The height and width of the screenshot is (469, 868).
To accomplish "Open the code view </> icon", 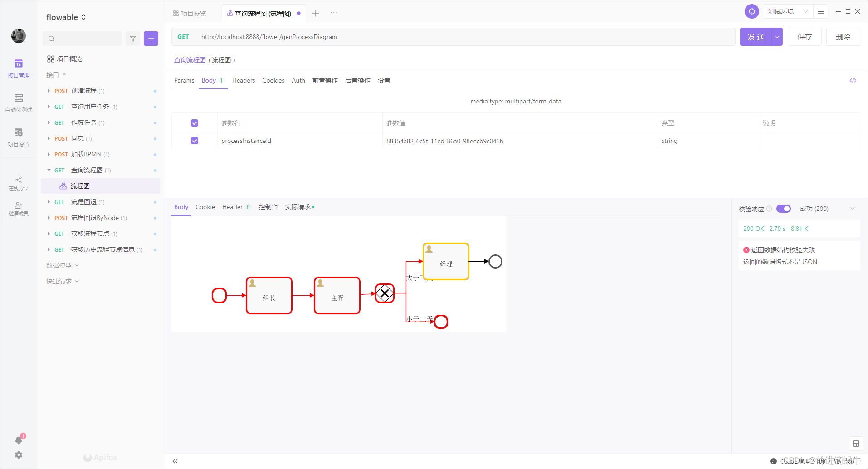I will [x=853, y=80].
